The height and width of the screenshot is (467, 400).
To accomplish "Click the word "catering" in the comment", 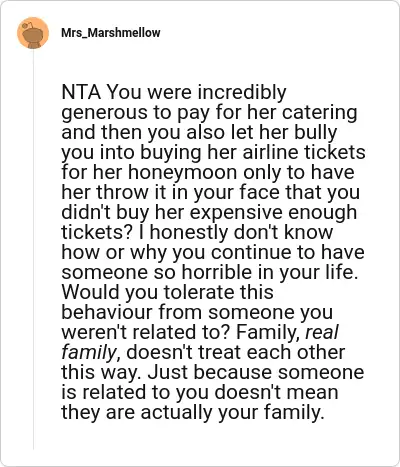I will [320, 112].
